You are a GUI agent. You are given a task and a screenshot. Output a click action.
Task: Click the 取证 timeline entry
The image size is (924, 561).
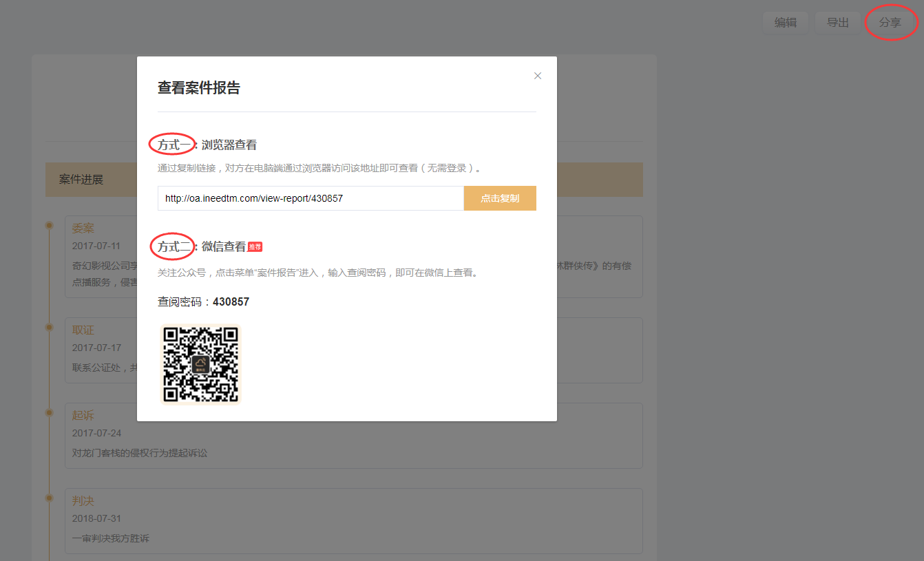pos(83,330)
